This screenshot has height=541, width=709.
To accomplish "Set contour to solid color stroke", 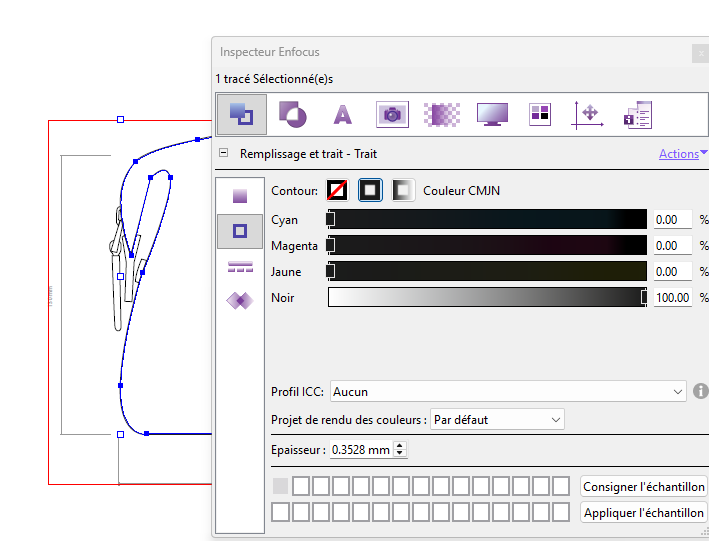I will pyautogui.click(x=370, y=190).
